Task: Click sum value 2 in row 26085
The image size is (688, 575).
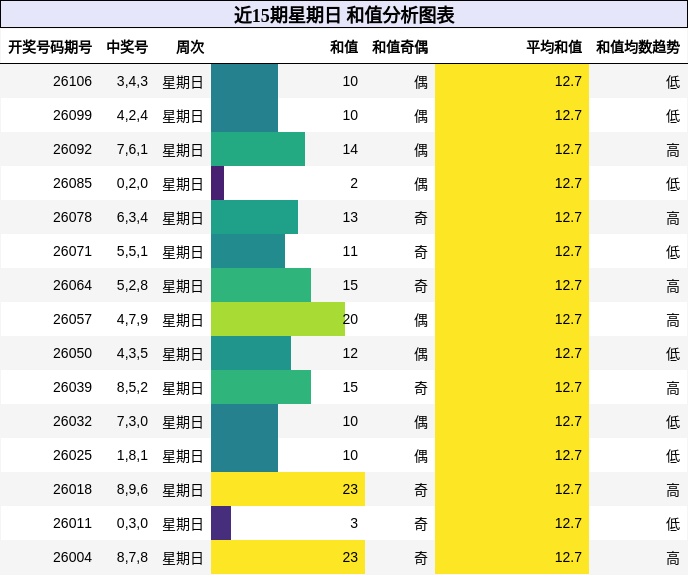Action: [x=354, y=183]
